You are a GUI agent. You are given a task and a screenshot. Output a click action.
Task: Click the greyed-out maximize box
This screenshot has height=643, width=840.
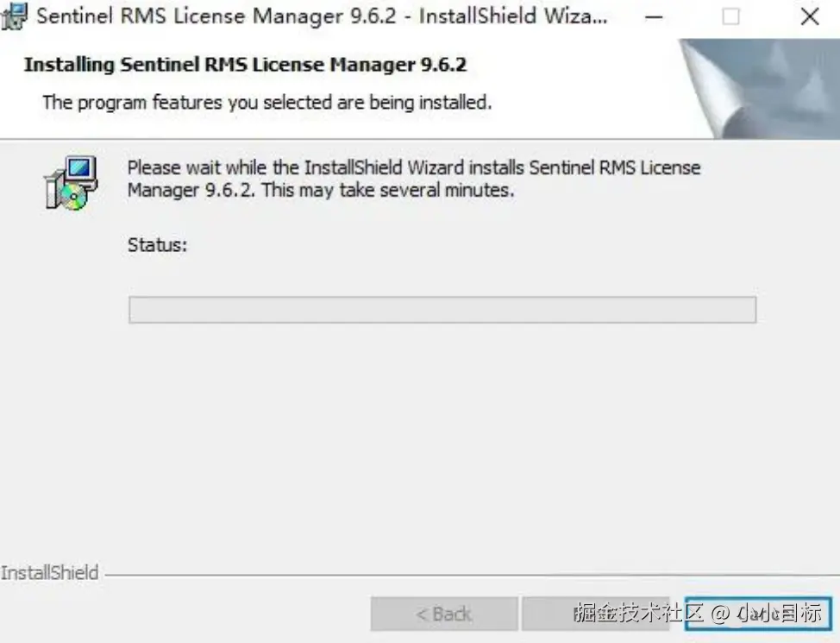(730, 17)
